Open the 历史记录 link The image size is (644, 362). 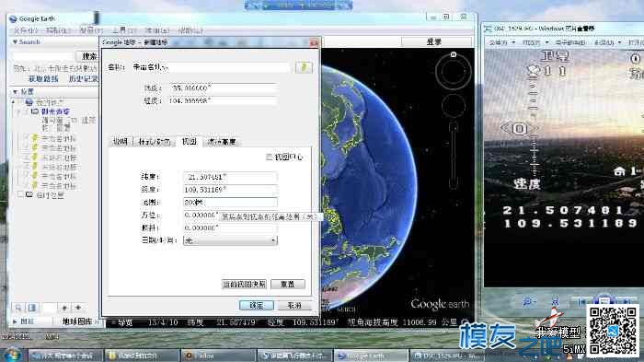point(84,78)
